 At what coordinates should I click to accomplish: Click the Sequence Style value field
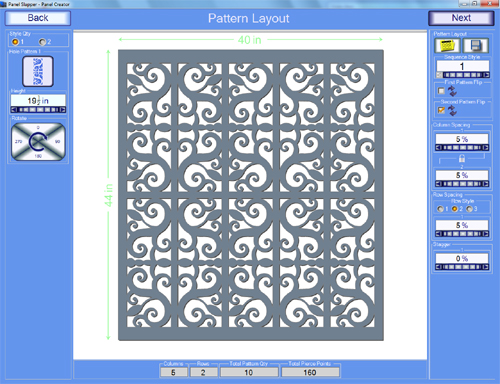463,66
